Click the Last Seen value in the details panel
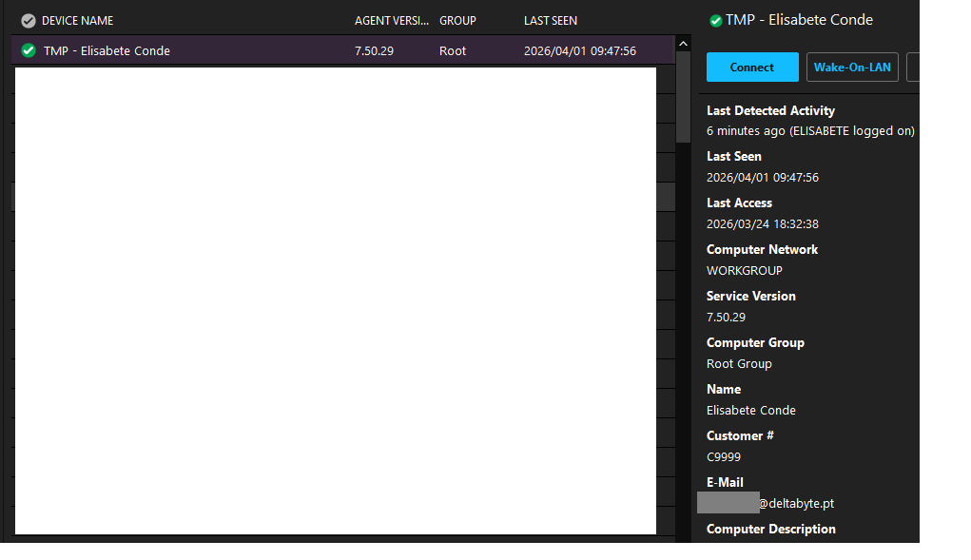Image resolution: width=971 pixels, height=560 pixels. point(763,178)
